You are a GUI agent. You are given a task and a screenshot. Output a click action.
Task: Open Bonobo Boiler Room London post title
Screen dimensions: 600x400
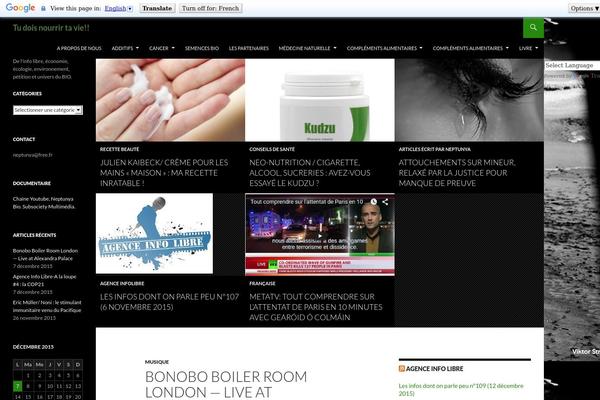(x=226, y=385)
